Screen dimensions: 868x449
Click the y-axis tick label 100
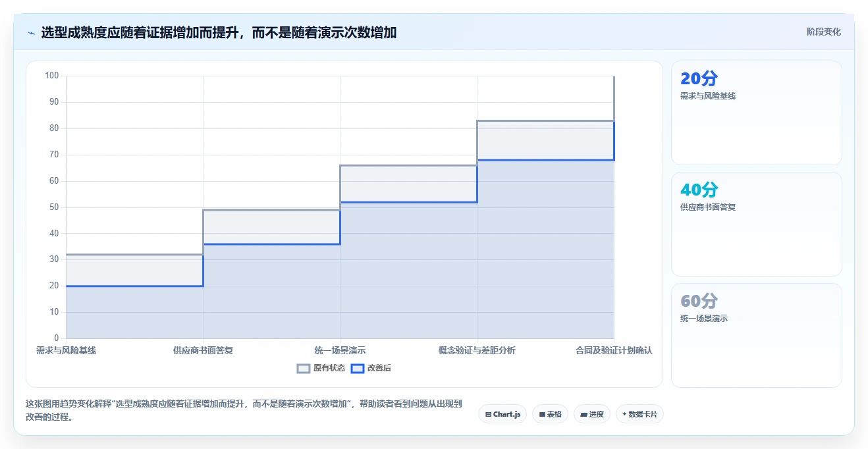click(x=52, y=76)
